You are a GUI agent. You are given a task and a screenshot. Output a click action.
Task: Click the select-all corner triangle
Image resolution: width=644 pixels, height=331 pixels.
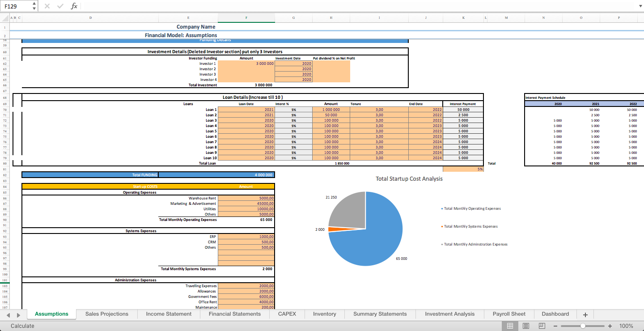(x=4, y=18)
